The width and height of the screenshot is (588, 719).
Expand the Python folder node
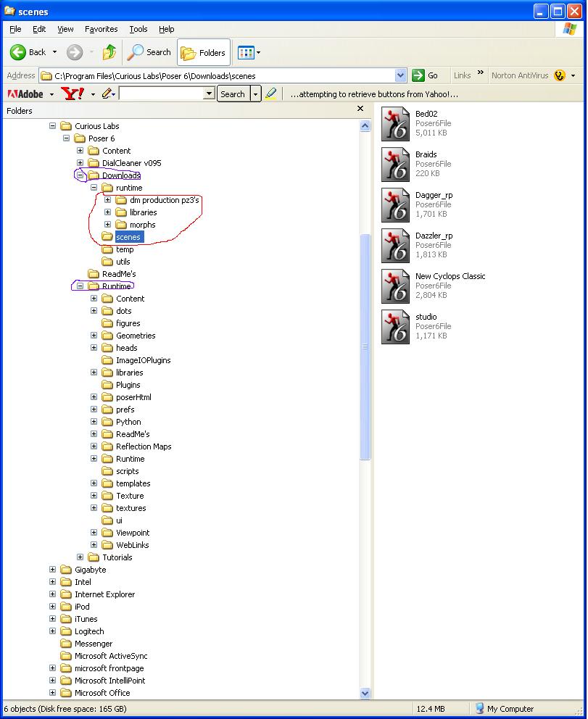click(94, 422)
